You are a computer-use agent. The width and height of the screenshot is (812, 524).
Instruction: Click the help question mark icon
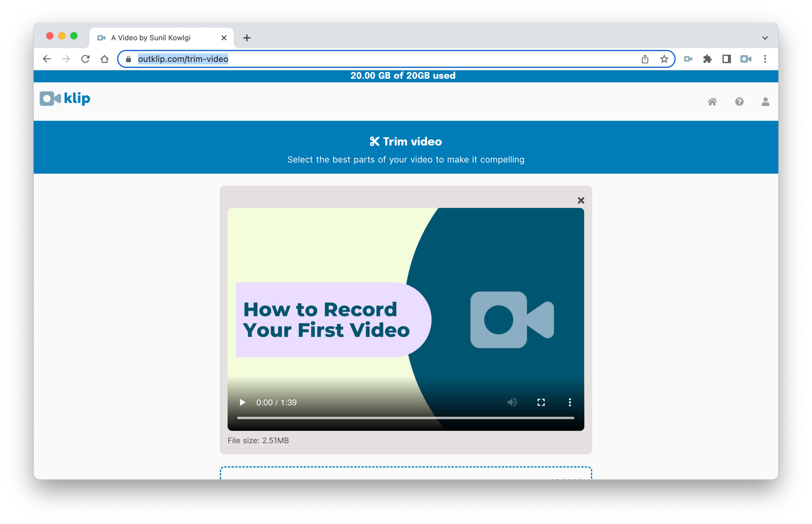(x=738, y=101)
